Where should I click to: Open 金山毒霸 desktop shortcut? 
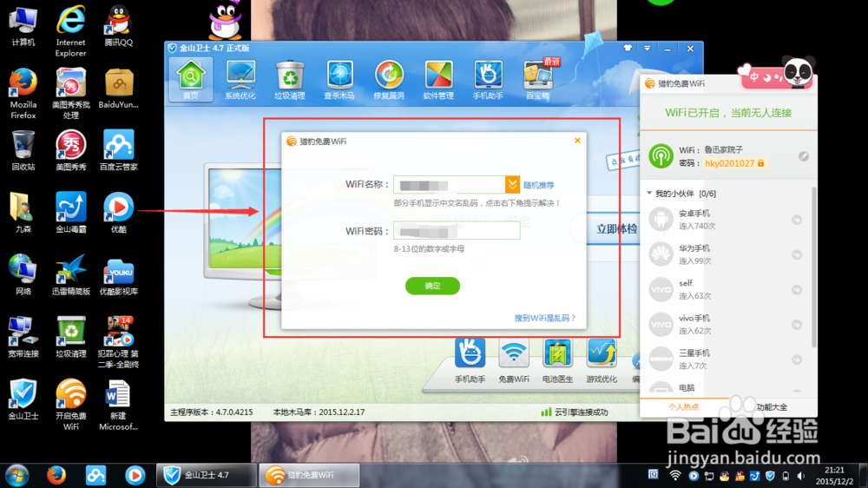coord(71,212)
